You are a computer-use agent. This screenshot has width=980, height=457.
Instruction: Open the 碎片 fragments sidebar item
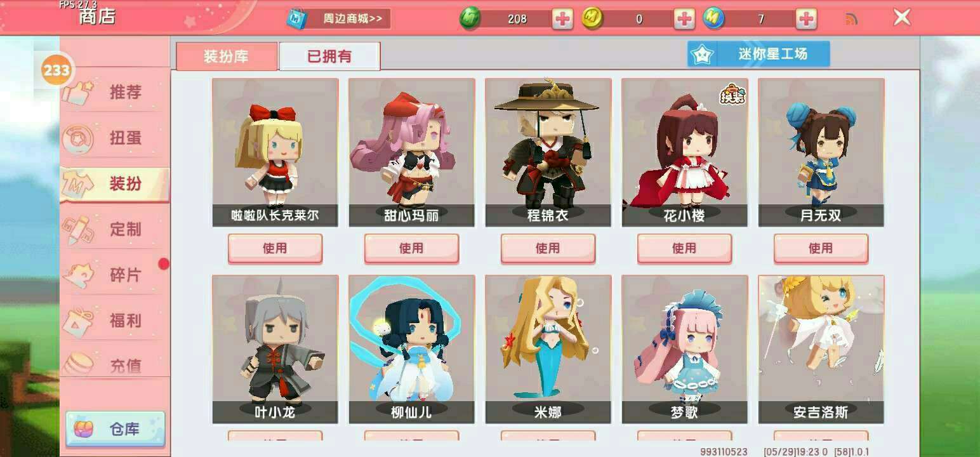point(115,275)
